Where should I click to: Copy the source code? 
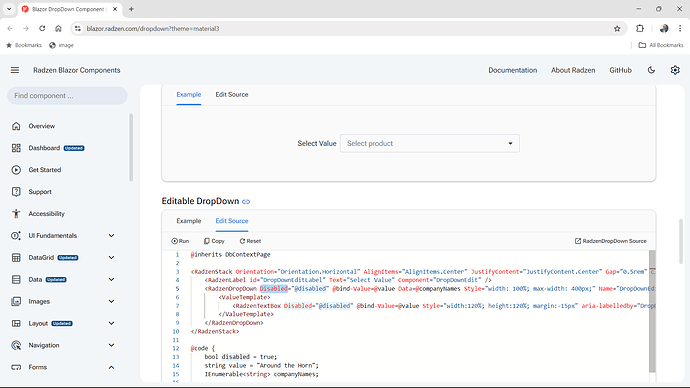point(214,241)
